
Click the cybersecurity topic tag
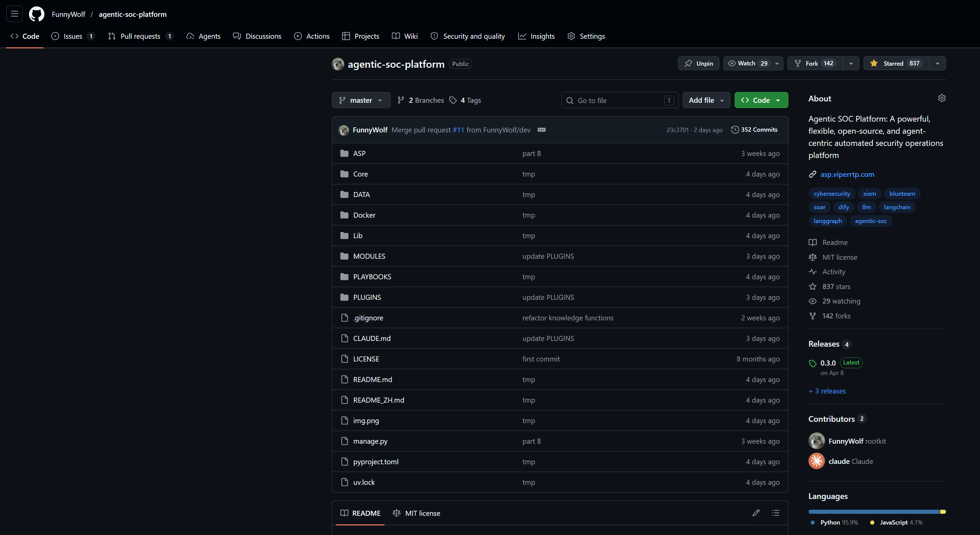(832, 193)
